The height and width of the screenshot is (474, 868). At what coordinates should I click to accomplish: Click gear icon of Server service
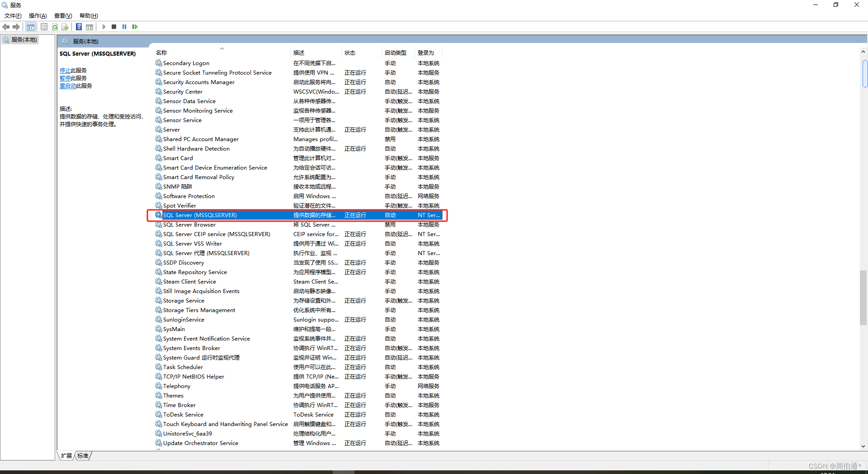tap(159, 129)
